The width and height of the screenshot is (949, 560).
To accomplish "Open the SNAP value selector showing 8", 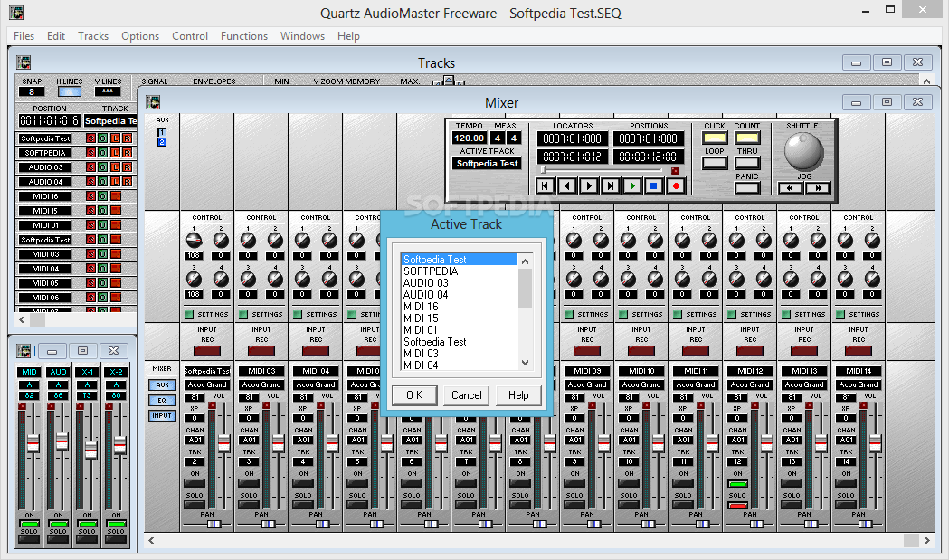I will [x=32, y=91].
